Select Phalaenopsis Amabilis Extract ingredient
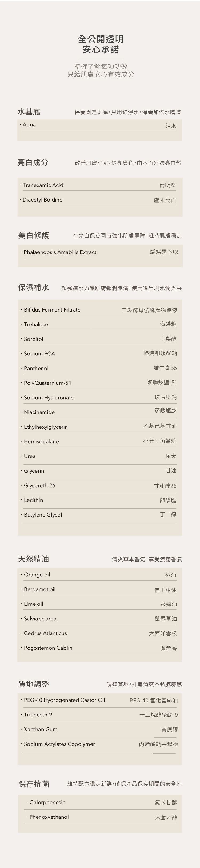 click(x=60, y=252)
